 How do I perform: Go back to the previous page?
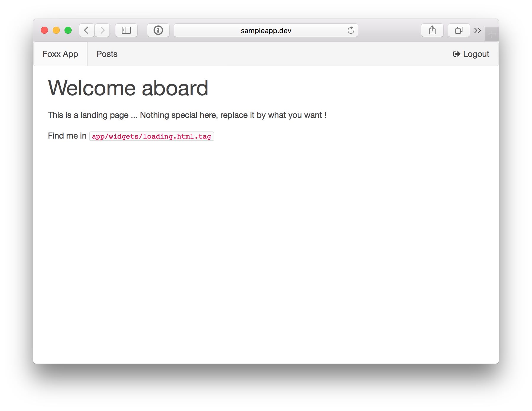tap(87, 30)
